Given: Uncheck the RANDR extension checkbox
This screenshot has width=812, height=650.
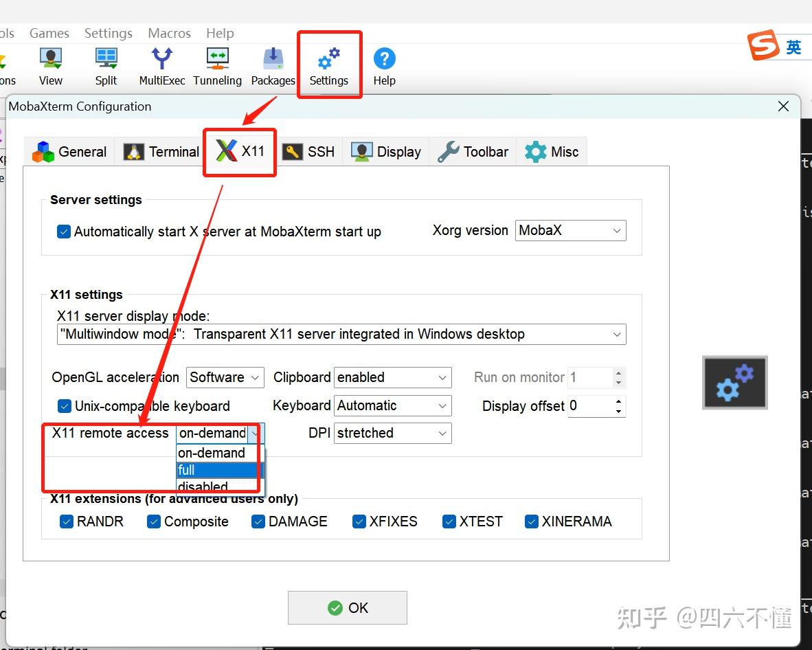Looking at the screenshot, I should (67, 522).
